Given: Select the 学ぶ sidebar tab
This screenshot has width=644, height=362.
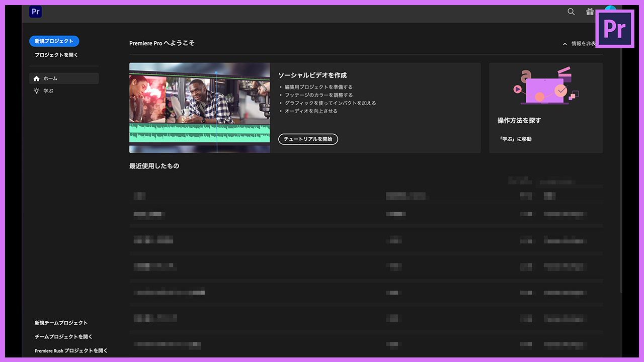Looking at the screenshot, I should (x=64, y=91).
